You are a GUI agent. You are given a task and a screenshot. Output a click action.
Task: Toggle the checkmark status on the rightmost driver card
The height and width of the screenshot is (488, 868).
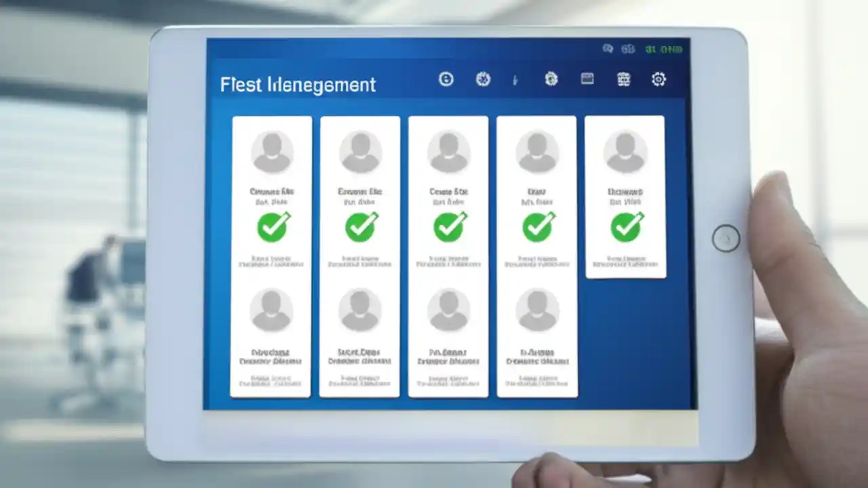(625, 228)
